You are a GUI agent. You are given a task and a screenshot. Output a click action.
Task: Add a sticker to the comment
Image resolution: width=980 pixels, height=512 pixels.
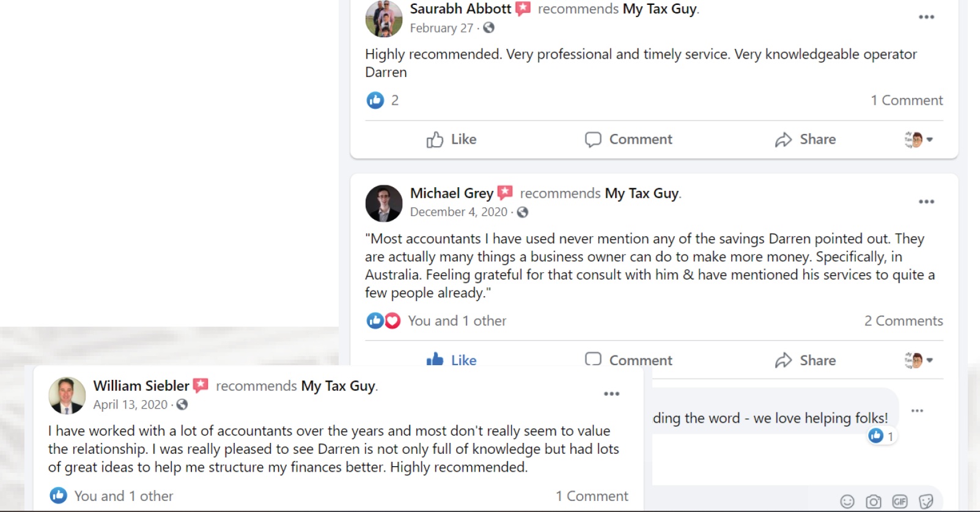pos(926,502)
